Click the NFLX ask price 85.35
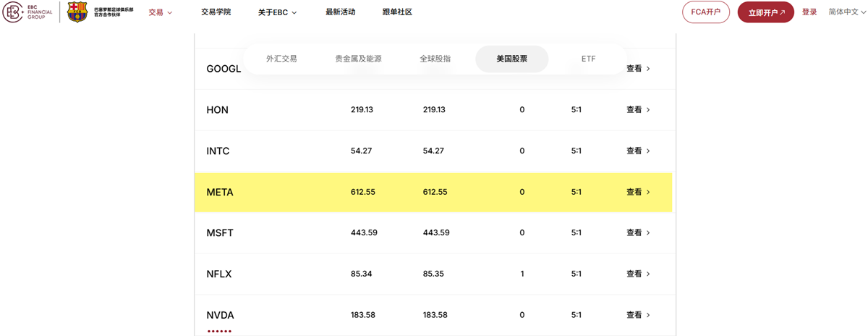Image resolution: width=868 pixels, height=336 pixels. 434,274
